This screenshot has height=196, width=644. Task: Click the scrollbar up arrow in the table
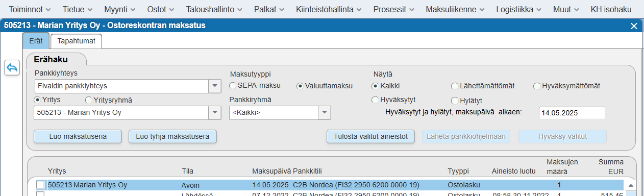coord(630,185)
